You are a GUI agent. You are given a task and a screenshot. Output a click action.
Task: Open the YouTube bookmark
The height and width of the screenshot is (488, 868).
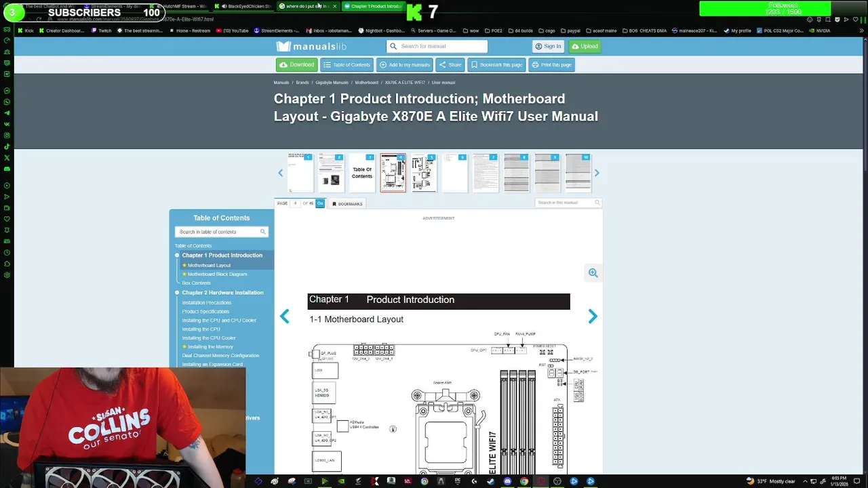click(232, 30)
